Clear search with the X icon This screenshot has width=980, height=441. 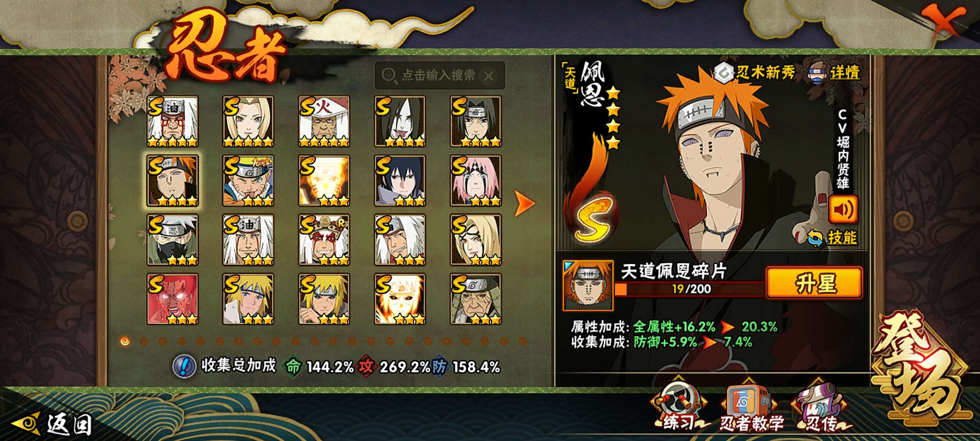coord(489,76)
